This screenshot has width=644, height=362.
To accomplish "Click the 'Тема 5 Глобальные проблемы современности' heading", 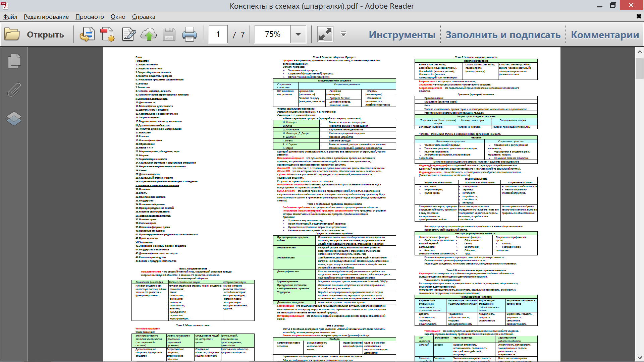I will point(334,204).
